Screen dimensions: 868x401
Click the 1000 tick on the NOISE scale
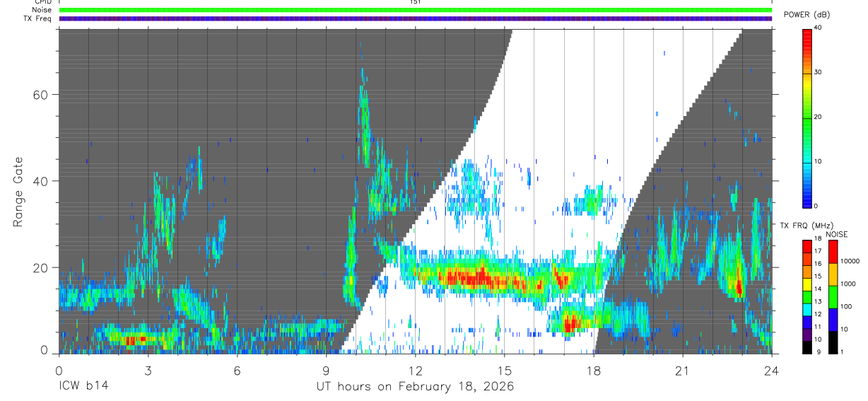click(848, 284)
